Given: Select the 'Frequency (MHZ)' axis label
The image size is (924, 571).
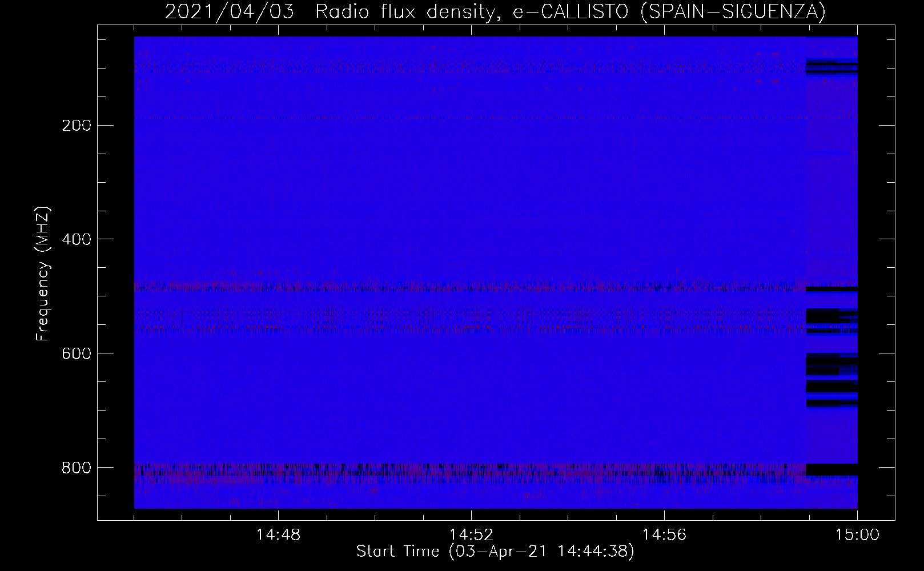Looking at the screenshot, I should click(x=43, y=274).
